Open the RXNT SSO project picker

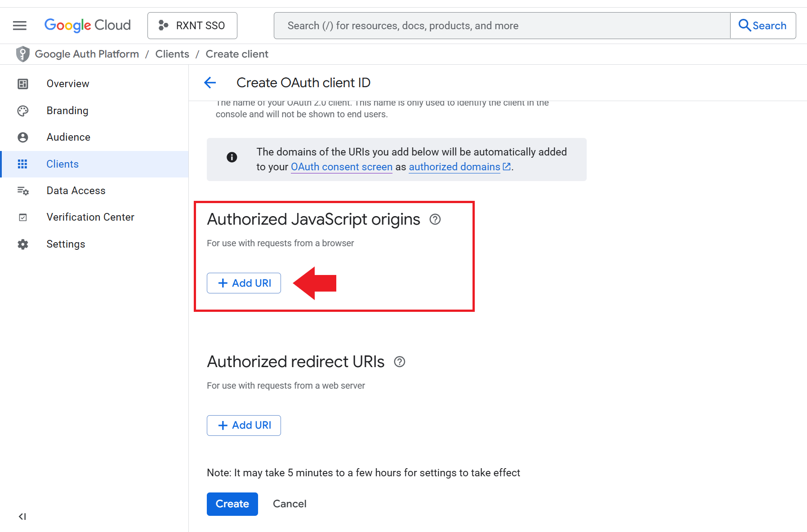pos(192,26)
